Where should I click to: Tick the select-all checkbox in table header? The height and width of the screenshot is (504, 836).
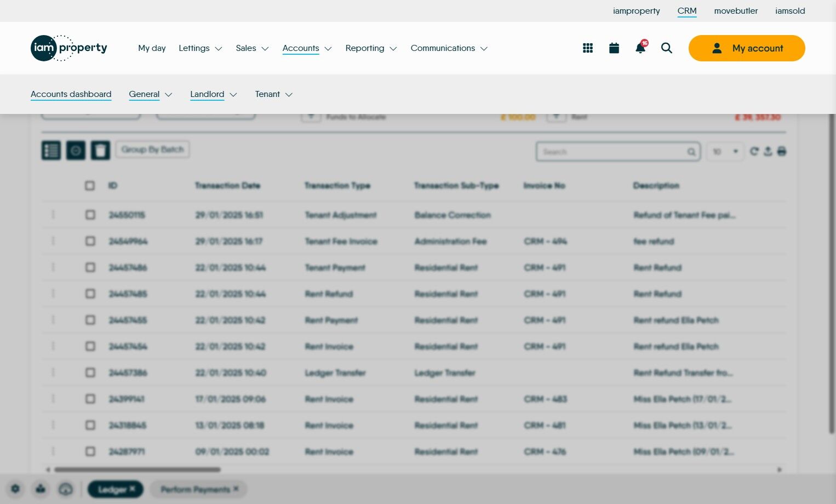pyautogui.click(x=90, y=186)
